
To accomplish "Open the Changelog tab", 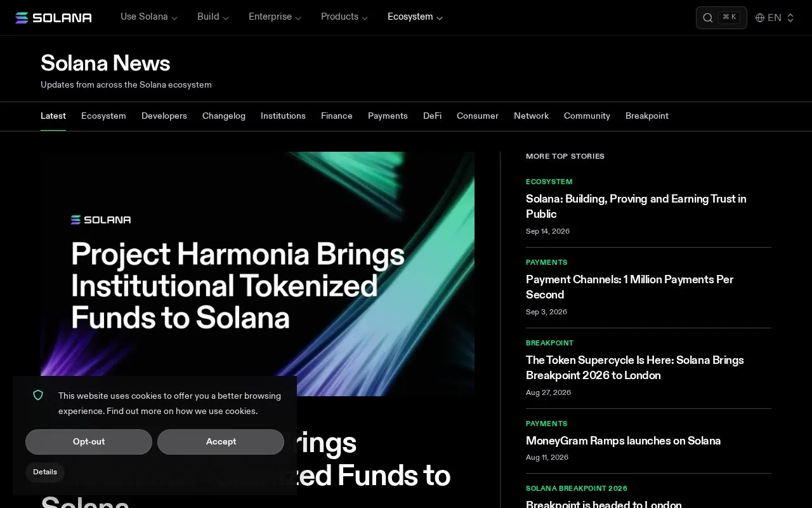I will (x=224, y=116).
